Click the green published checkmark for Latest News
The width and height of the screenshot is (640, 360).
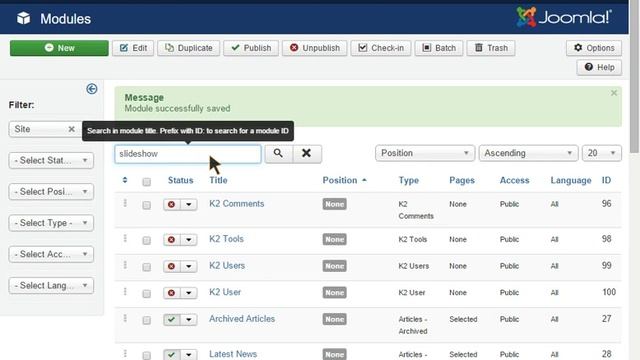171,354
